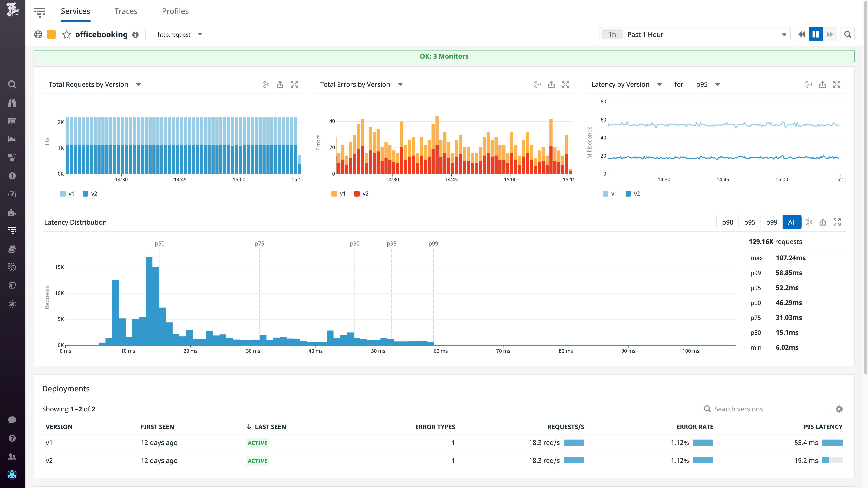Switch to the Traces tab
Image resolution: width=868 pixels, height=488 pixels.
pos(126,11)
